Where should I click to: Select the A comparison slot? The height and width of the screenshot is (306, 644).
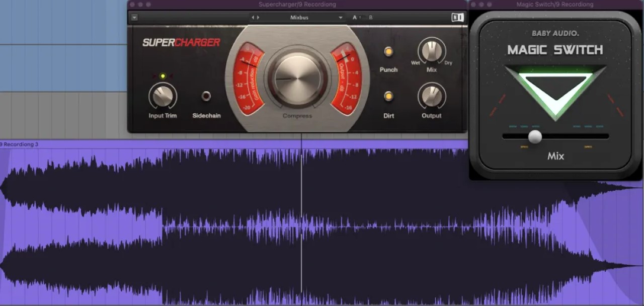click(x=355, y=17)
